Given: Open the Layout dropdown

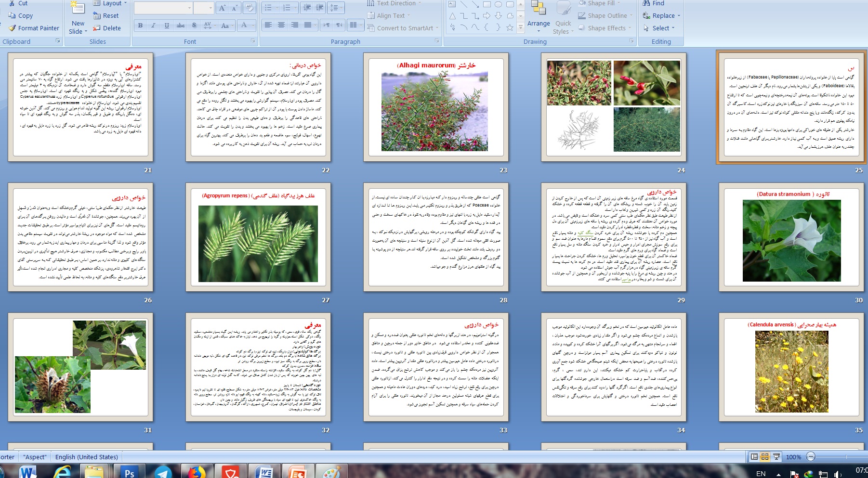Looking at the screenshot, I should click(110, 3).
